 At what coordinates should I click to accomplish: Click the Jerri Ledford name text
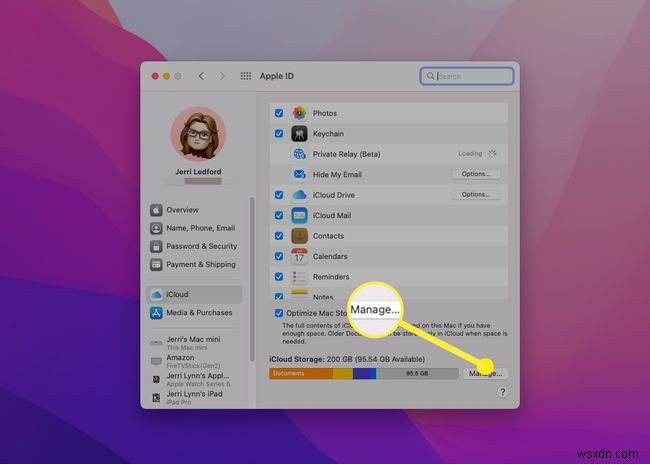(x=198, y=172)
